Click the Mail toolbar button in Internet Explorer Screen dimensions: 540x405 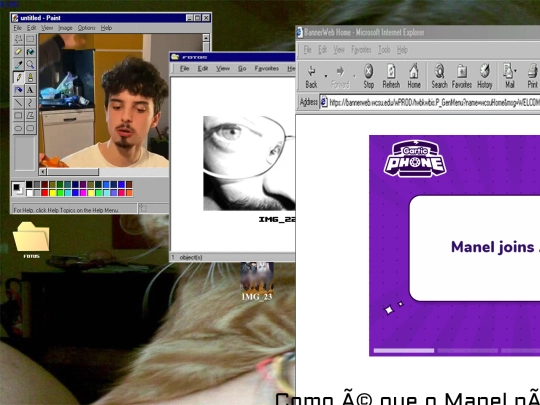509,76
